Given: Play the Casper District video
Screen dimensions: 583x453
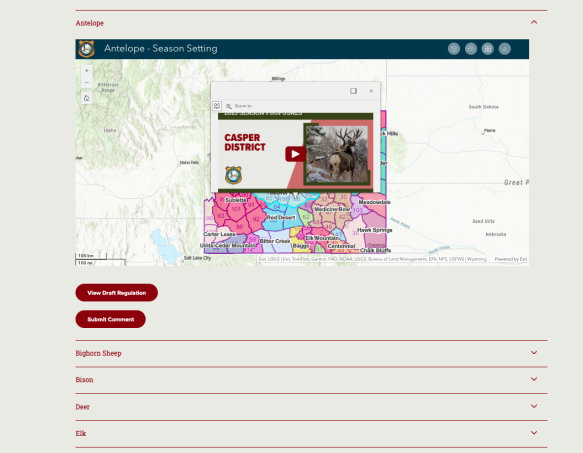Looking at the screenshot, I should point(295,154).
